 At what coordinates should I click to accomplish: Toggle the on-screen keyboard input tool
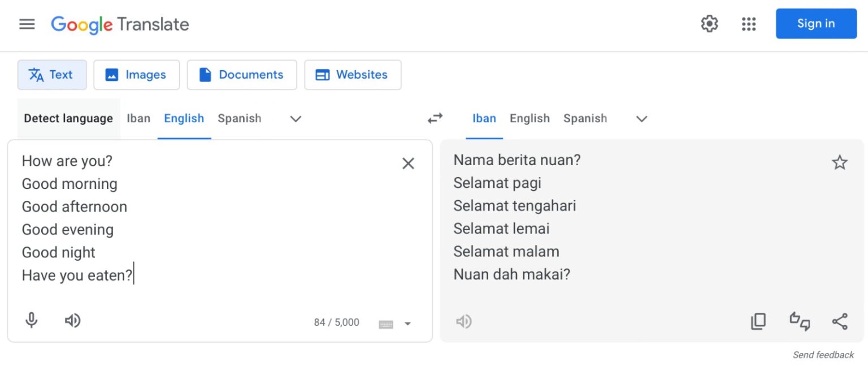point(386,324)
